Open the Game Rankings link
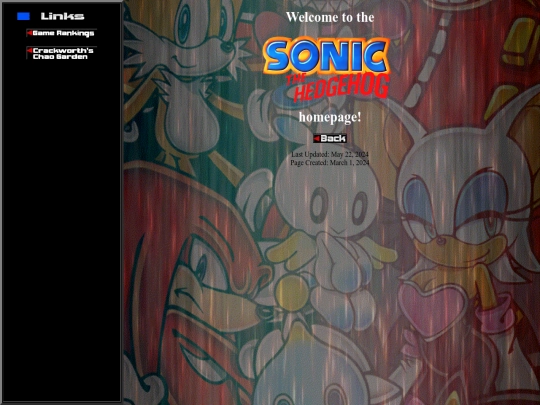540x405 pixels. point(61,33)
